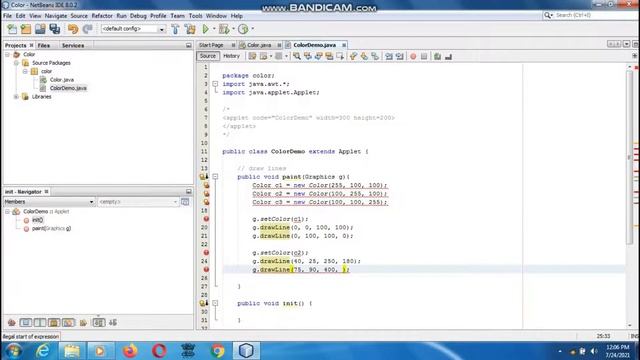Open the Navigate menu
Screen dimensions: 640x360
click(56, 16)
